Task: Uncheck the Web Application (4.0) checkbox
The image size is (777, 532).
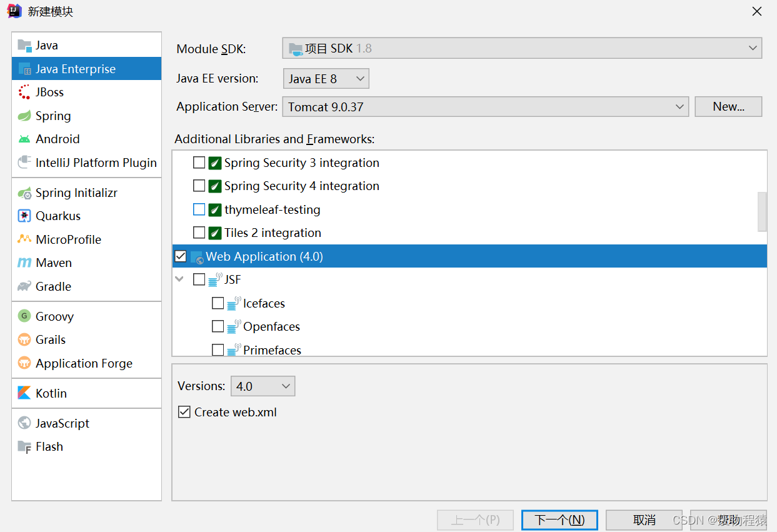Action: [x=181, y=256]
